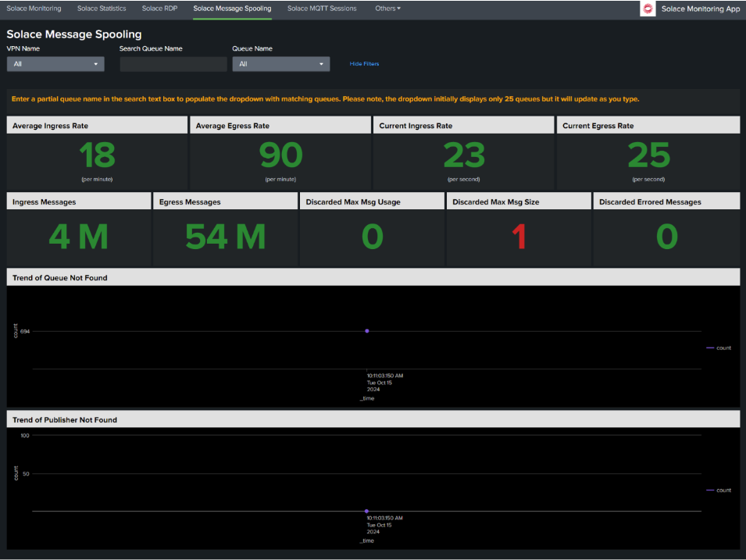Screen dimensions: 746x560
Task: Click the Publisher Not Found data point
Action: click(366, 511)
